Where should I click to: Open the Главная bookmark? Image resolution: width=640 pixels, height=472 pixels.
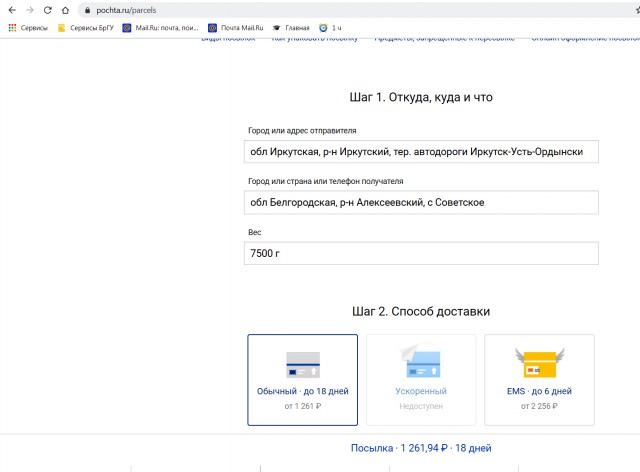point(291,28)
